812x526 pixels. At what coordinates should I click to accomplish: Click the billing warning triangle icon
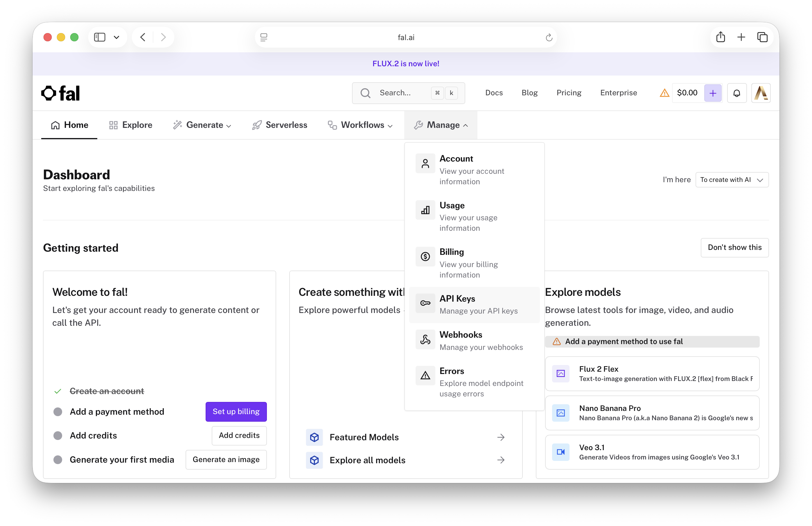[x=664, y=93]
